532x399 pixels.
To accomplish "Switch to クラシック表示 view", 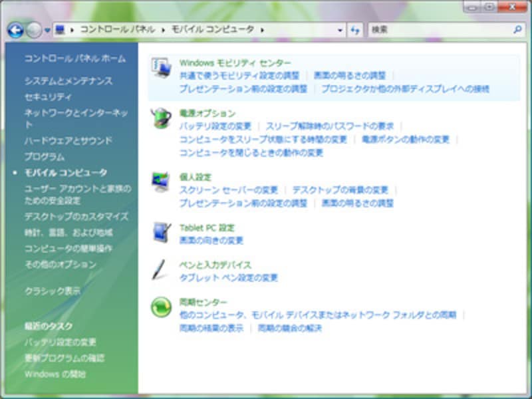I will pyautogui.click(x=53, y=291).
